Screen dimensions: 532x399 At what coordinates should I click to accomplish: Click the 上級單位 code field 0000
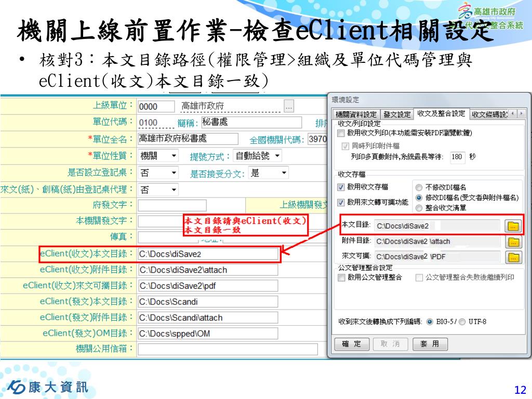(156, 107)
